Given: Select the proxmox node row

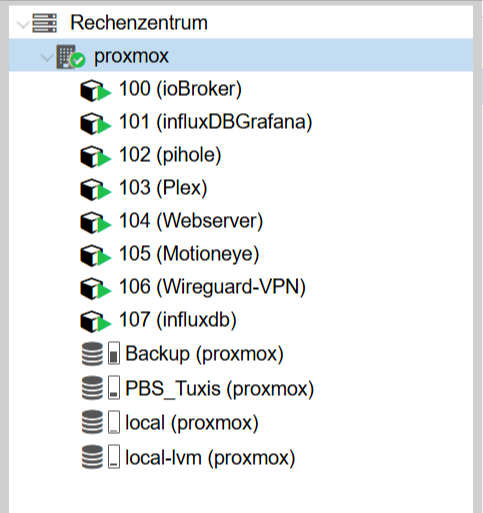Looking at the screenshot, I should coord(241,55).
